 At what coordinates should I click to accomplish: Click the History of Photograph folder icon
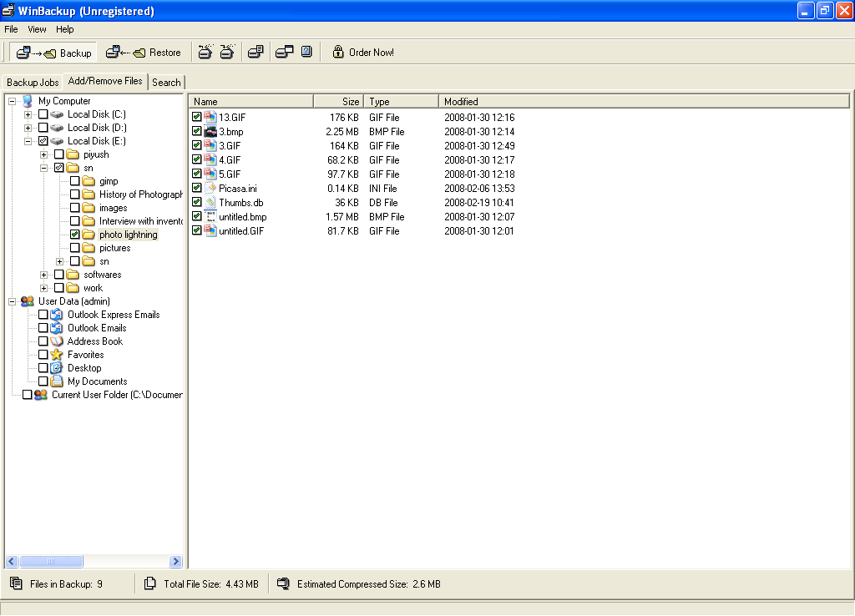[x=89, y=194]
